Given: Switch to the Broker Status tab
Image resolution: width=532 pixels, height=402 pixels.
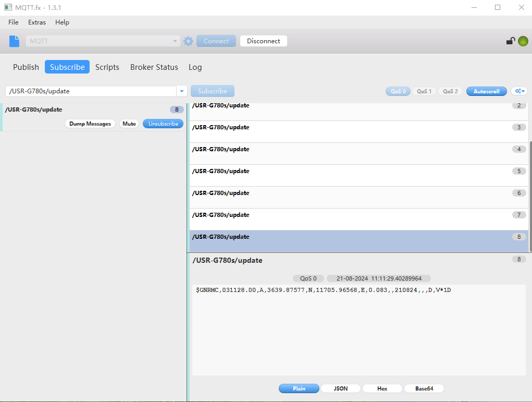Looking at the screenshot, I should pos(154,67).
